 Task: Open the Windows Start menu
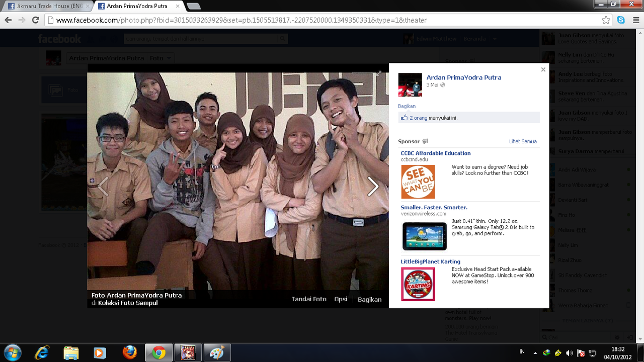pos(12,353)
